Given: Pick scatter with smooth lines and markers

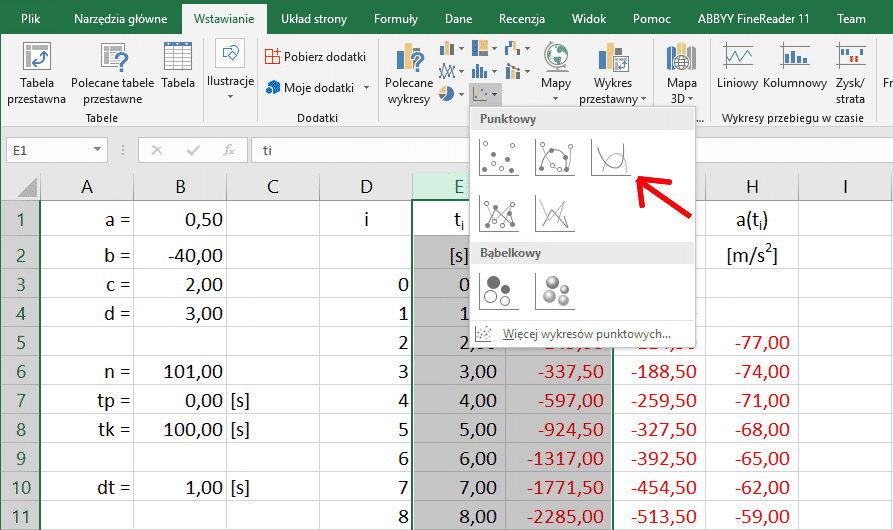Looking at the screenshot, I should click(x=555, y=159).
